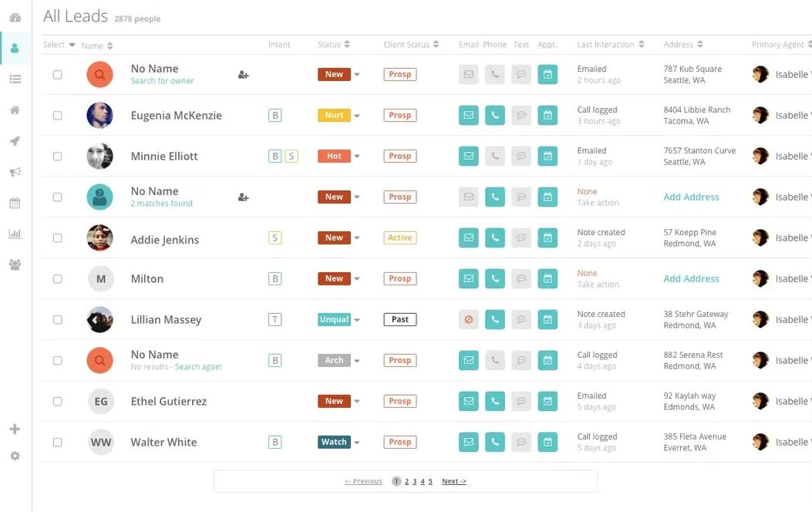
Task: Open the dashboard gauge icon in sidebar
Action: (15, 18)
